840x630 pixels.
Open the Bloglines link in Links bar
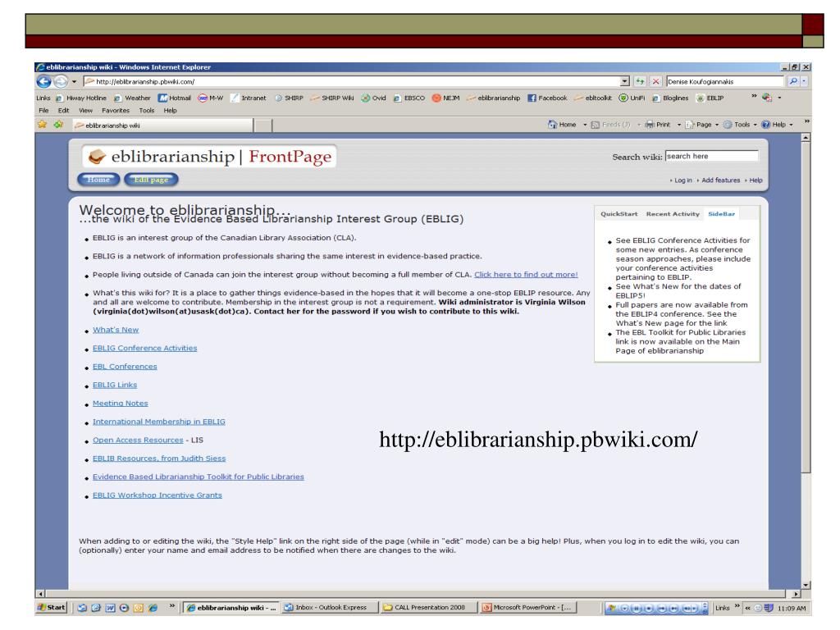pos(670,98)
